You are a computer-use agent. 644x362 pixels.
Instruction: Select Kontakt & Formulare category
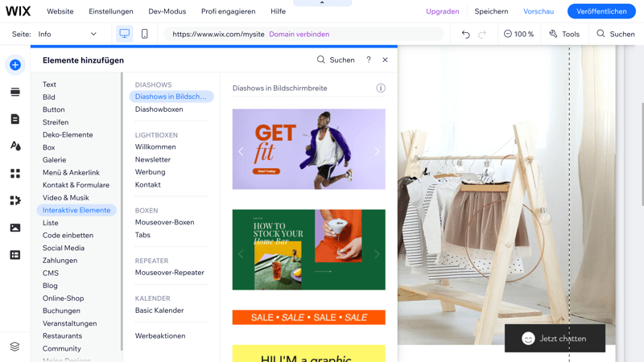coord(76,185)
